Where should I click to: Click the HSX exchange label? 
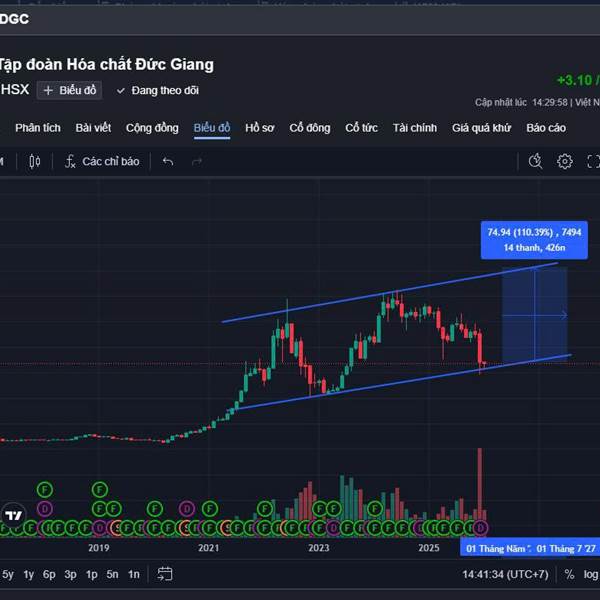click(x=15, y=90)
